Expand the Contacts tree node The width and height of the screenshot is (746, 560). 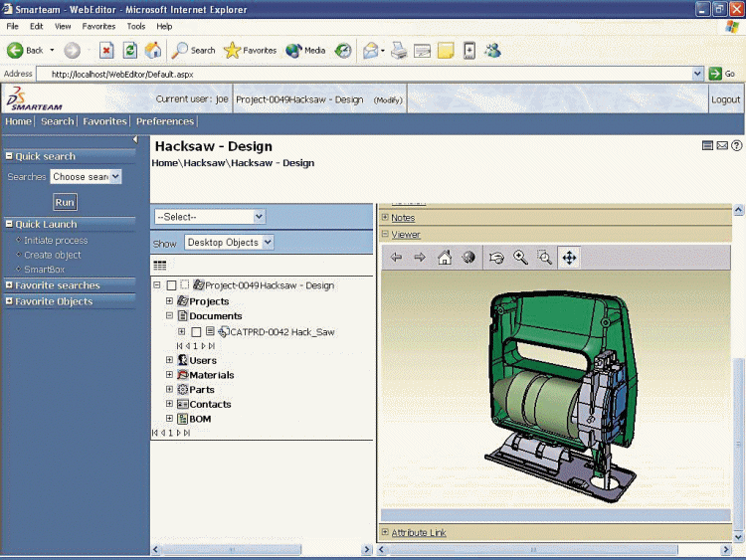click(169, 404)
